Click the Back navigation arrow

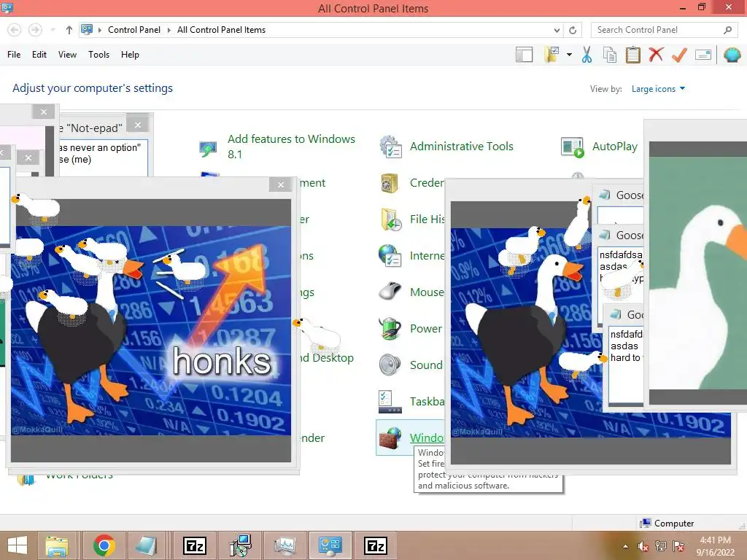15,30
